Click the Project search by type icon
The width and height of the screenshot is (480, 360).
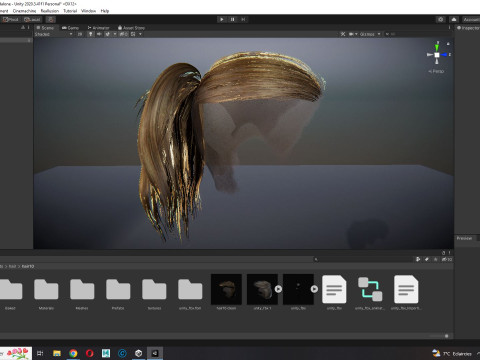(x=418, y=259)
